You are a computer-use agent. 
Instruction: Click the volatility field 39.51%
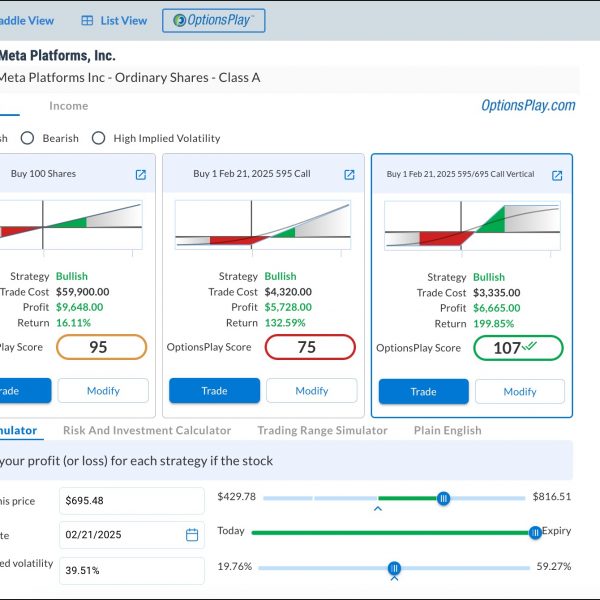(132, 571)
